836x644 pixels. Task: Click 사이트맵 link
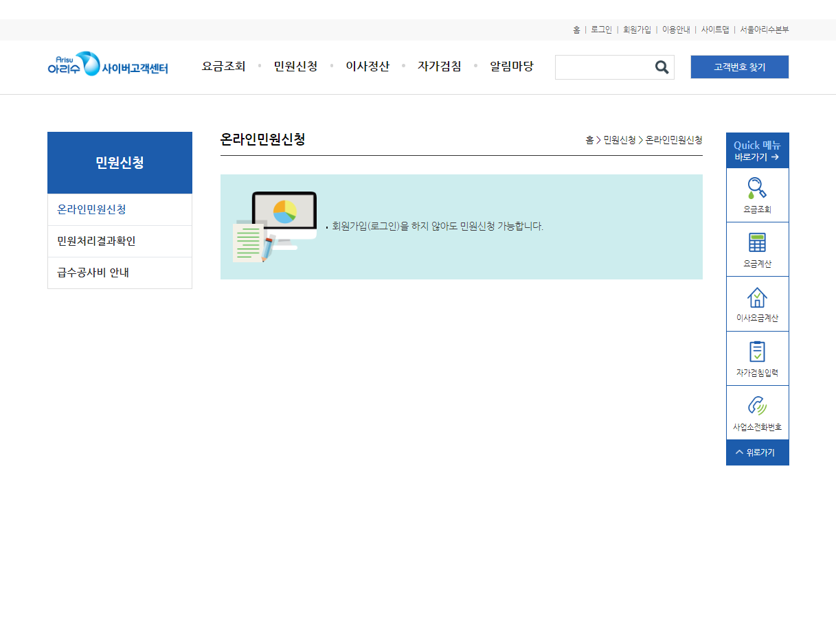click(x=715, y=30)
